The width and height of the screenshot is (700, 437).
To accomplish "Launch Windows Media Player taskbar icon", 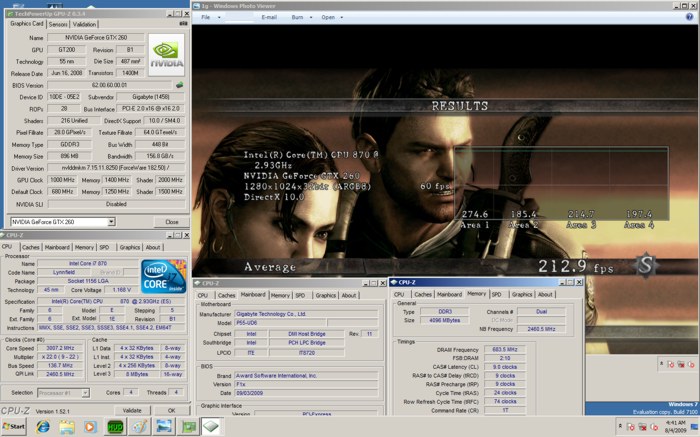I will tap(91, 427).
